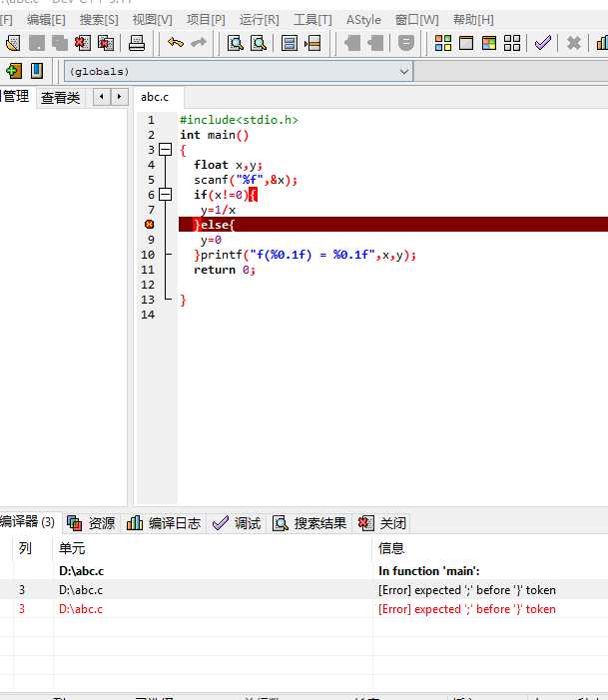Click the 关闭 tab to close panel
Image resolution: width=608 pixels, height=700 pixels.
coord(382,523)
